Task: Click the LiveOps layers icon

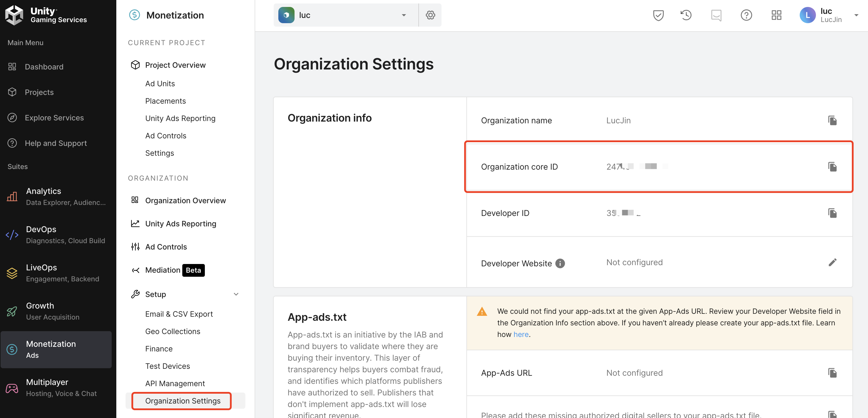Action: point(12,273)
